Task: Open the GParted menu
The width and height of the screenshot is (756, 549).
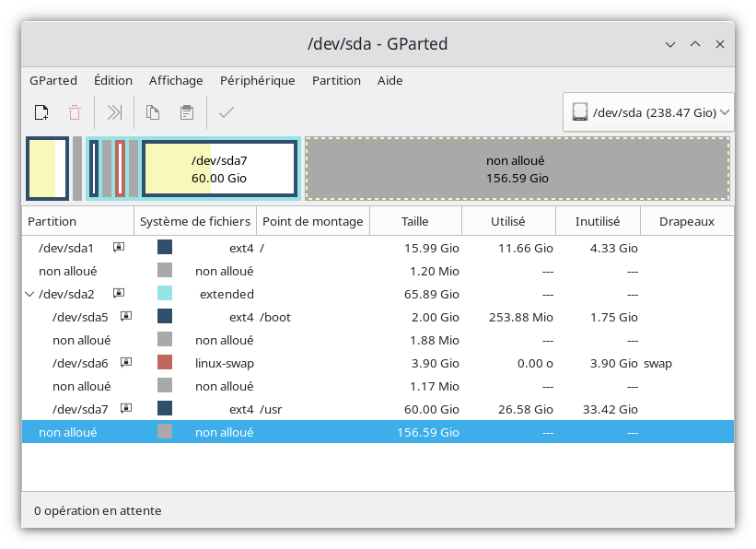Action: click(53, 80)
